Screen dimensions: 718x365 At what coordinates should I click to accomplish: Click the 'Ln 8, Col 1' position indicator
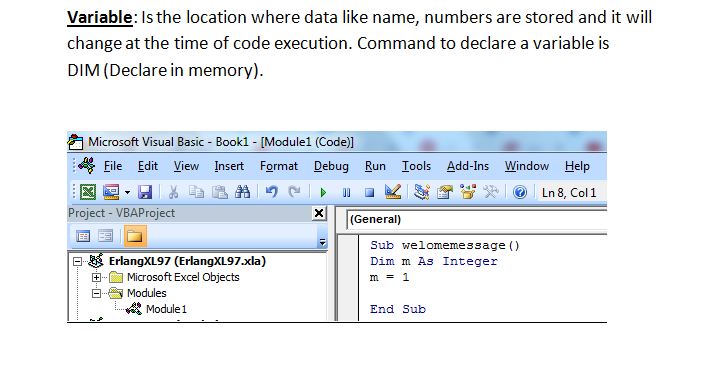click(569, 193)
